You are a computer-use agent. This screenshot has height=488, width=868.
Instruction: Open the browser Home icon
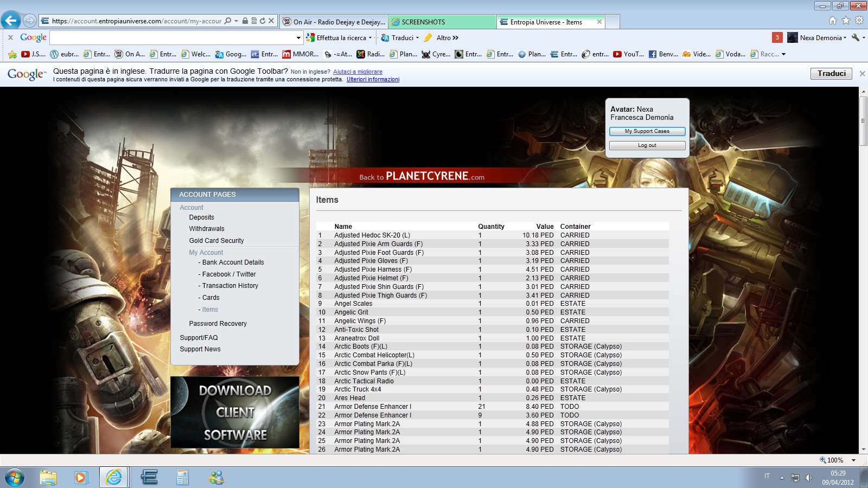click(x=833, y=21)
